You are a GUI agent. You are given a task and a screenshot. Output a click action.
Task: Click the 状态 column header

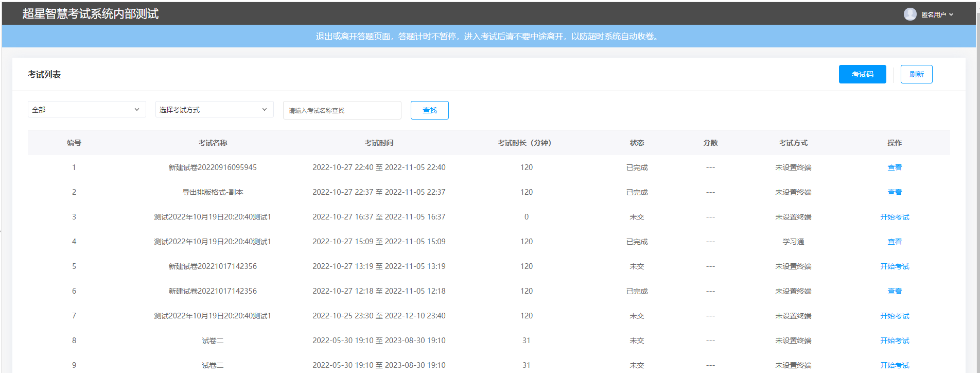click(637, 143)
